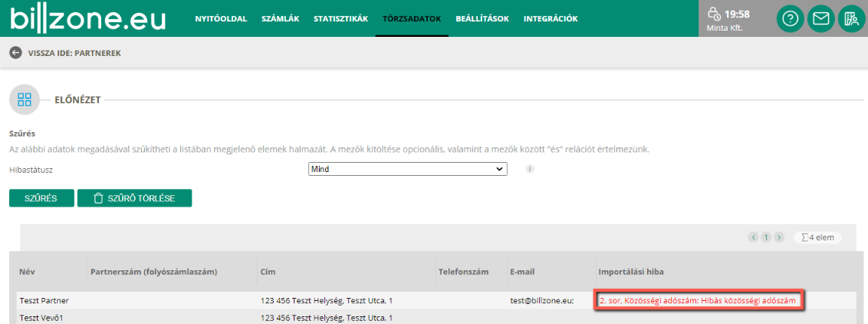Open the Beállítások menu

482,19
